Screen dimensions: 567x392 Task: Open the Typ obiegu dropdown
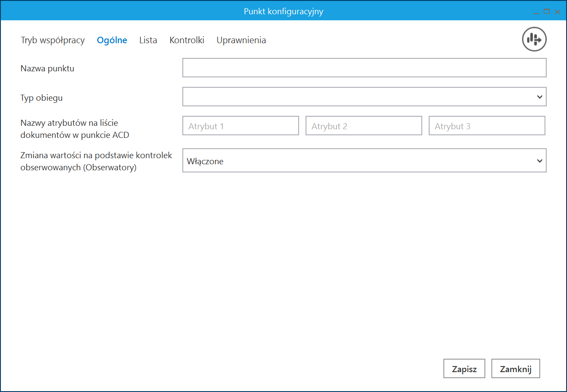point(359,97)
